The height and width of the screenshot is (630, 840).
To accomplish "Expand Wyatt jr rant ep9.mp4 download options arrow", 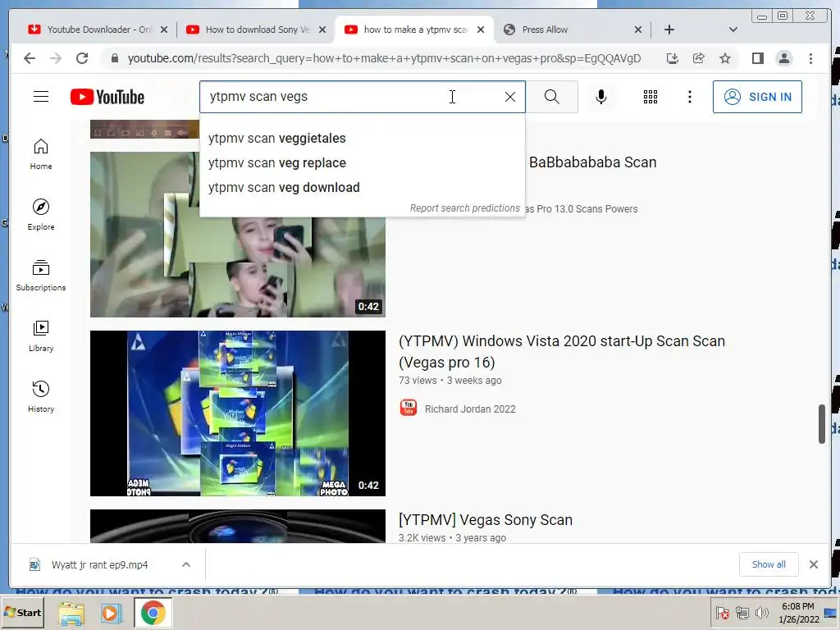I will tap(186, 564).
